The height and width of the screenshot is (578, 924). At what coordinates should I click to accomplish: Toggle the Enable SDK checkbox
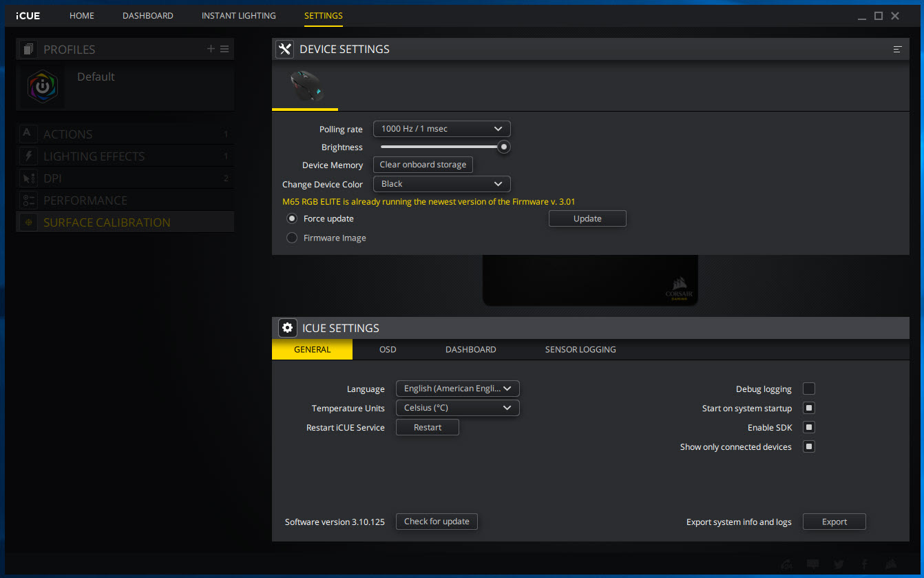point(809,427)
